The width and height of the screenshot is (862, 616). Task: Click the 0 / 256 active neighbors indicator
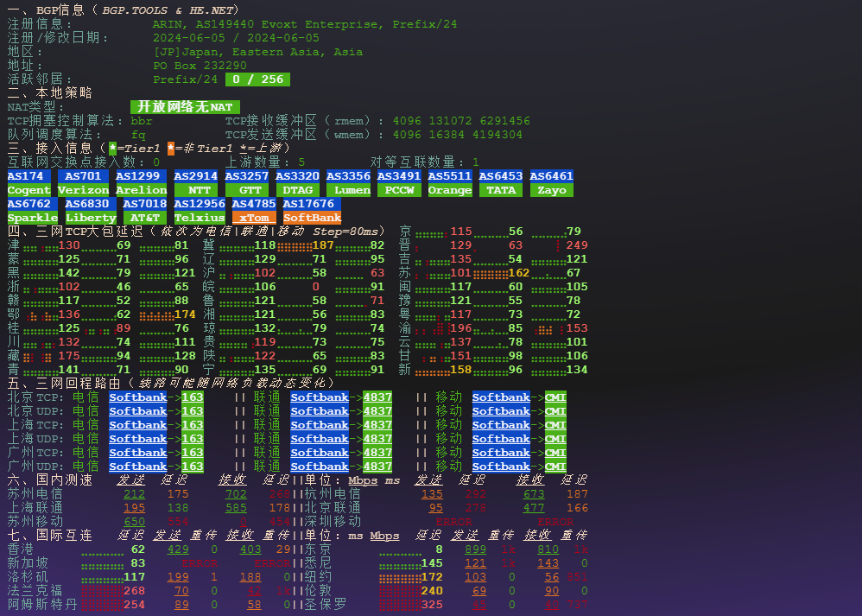pos(257,79)
